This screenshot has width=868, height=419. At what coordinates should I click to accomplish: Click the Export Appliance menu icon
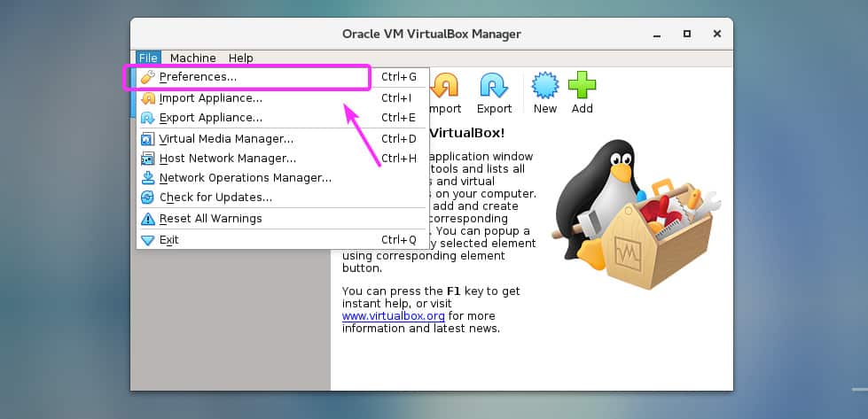pyautogui.click(x=148, y=118)
